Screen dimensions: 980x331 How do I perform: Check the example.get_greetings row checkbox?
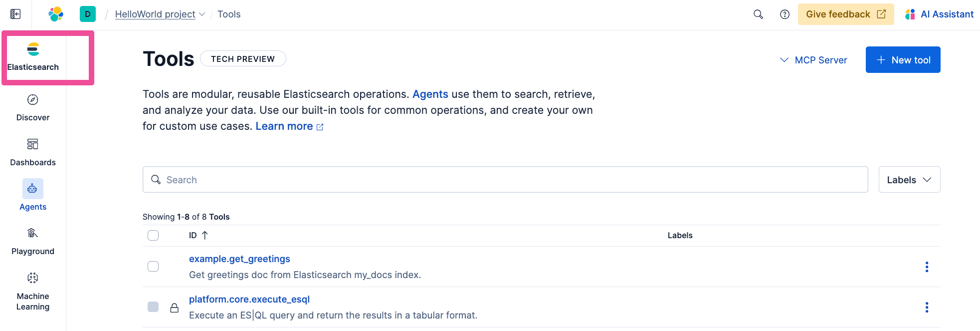pos(153,266)
